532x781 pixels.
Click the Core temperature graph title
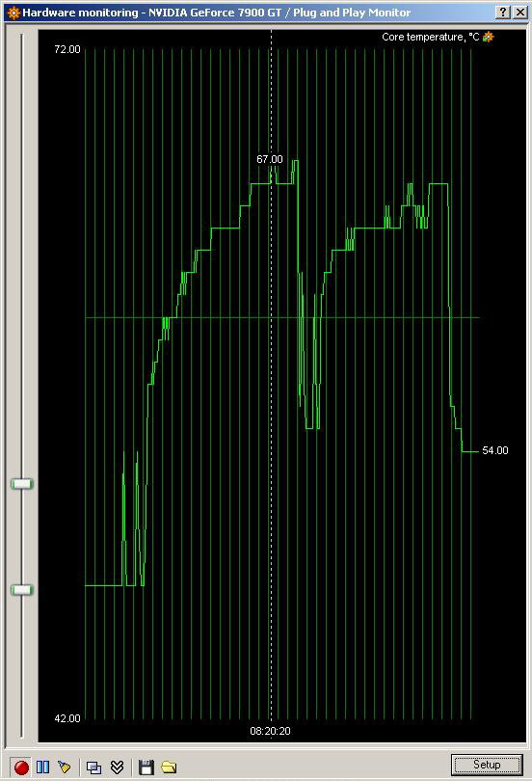point(431,37)
